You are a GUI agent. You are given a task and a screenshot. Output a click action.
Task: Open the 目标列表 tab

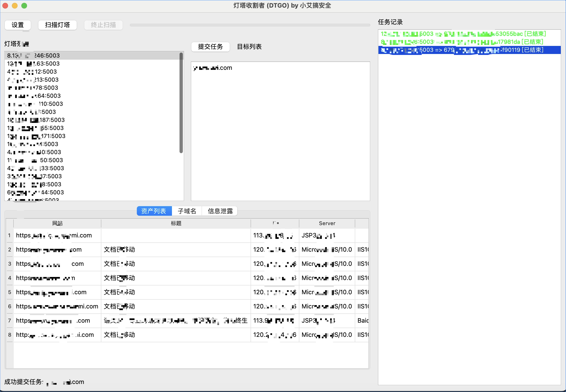[249, 47]
